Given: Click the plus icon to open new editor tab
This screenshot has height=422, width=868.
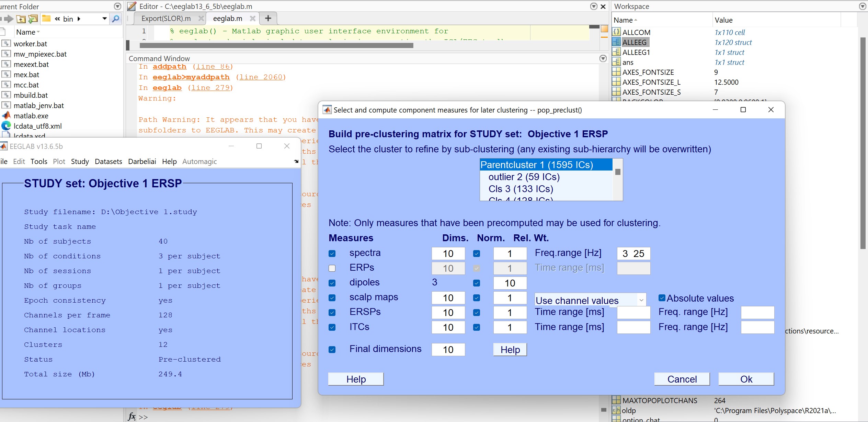Looking at the screenshot, I should (x=268, y=18).
